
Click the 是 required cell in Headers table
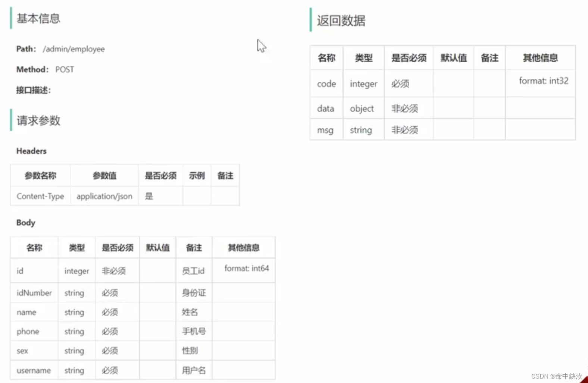click(x=149, y=196)
